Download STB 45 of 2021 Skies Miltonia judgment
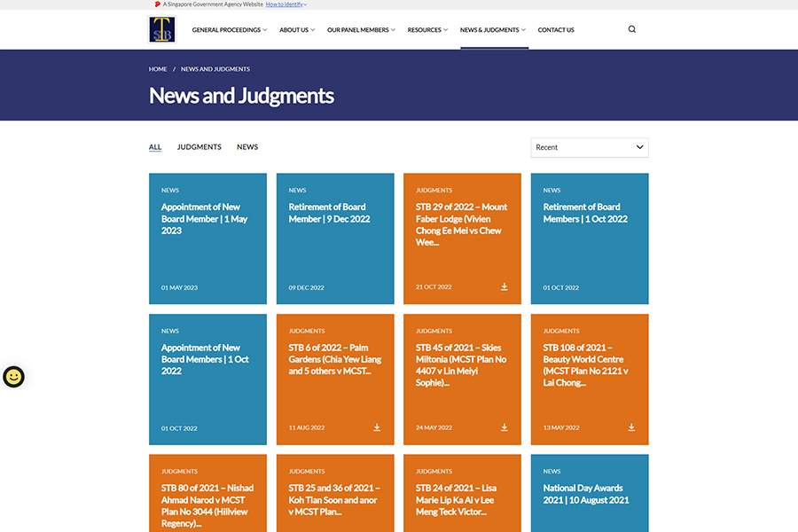This screenshot has height=532, width=798. click(504, 427)
